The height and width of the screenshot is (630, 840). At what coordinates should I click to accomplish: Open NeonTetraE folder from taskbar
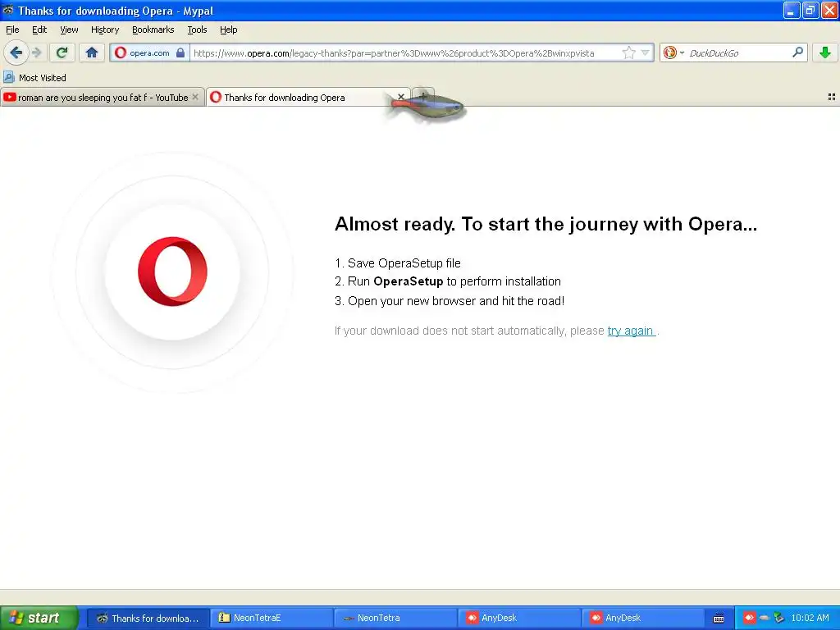(x=271, y=619)
